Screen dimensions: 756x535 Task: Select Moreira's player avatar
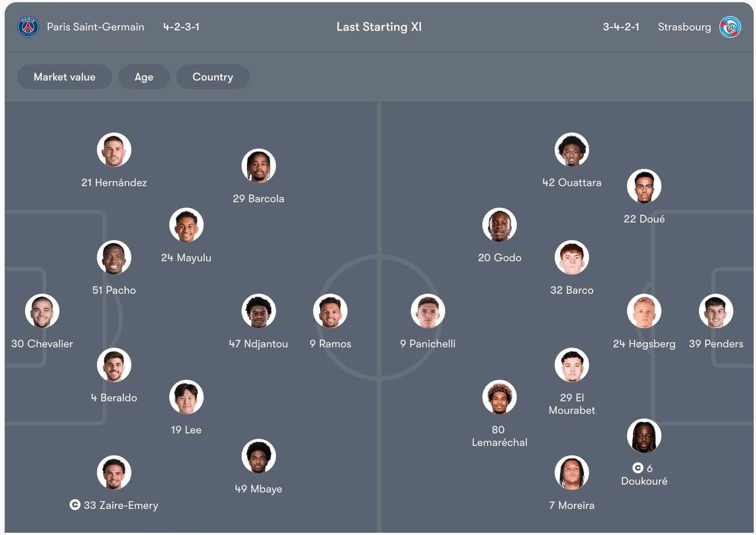(571, 472)
